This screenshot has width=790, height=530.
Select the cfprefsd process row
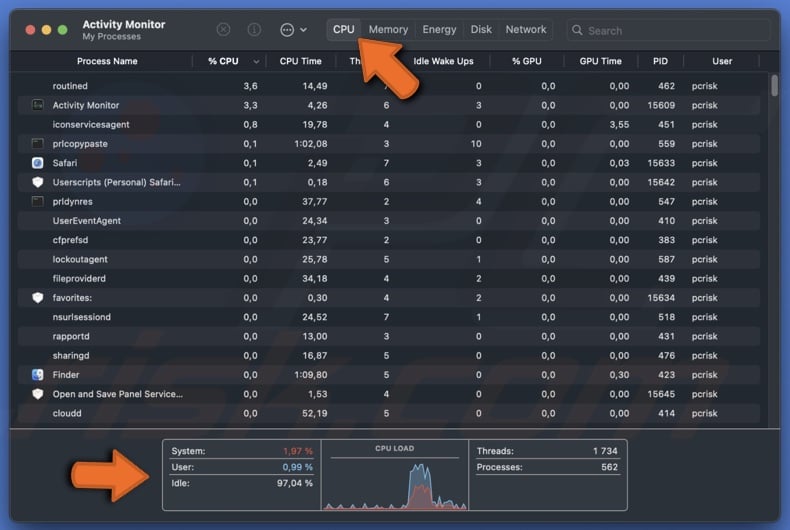(x=388, y=240)
